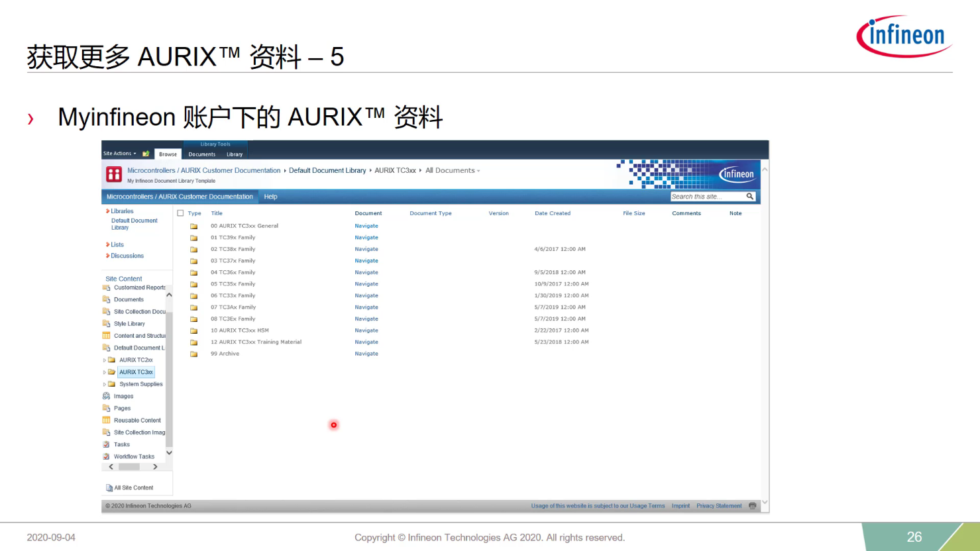The image size is (980, 551).
Task: Open the Libraries heading in sidebar
Action: 122,211
